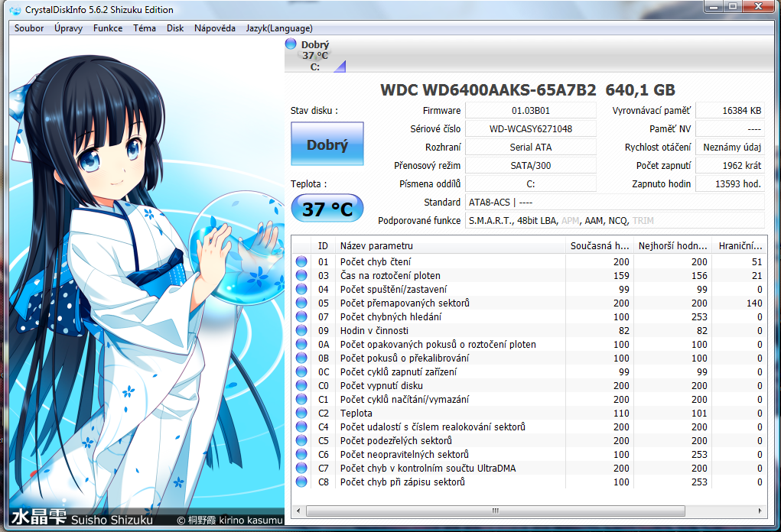This screenshot has height=532, width=781.
Task: Click status orb for Počet chyb čtení
Action: coord(301,261)
